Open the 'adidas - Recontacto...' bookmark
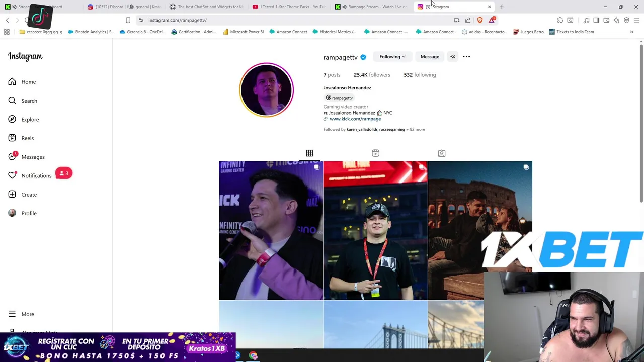The height and width of the screenshot is (362, 644). (x=485, y=32)
